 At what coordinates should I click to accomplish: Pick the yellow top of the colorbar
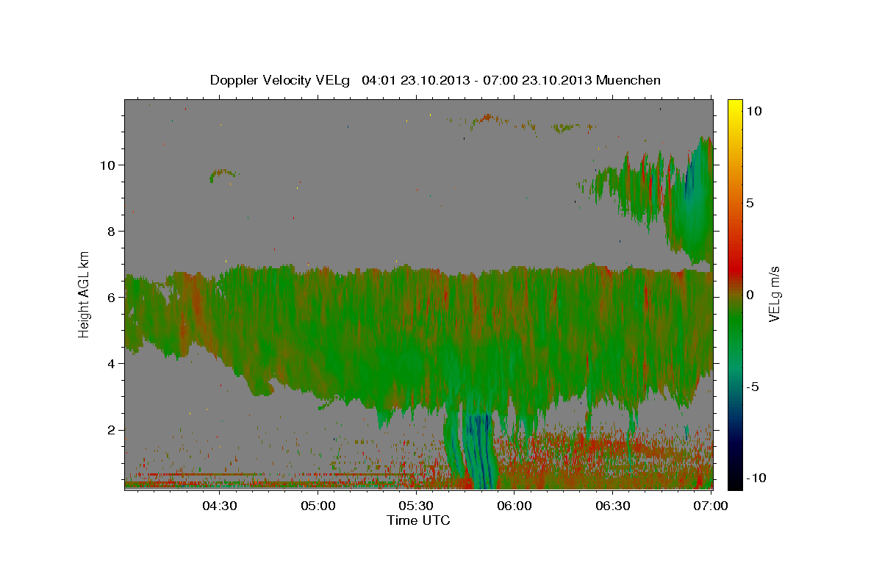click(735, 105)
